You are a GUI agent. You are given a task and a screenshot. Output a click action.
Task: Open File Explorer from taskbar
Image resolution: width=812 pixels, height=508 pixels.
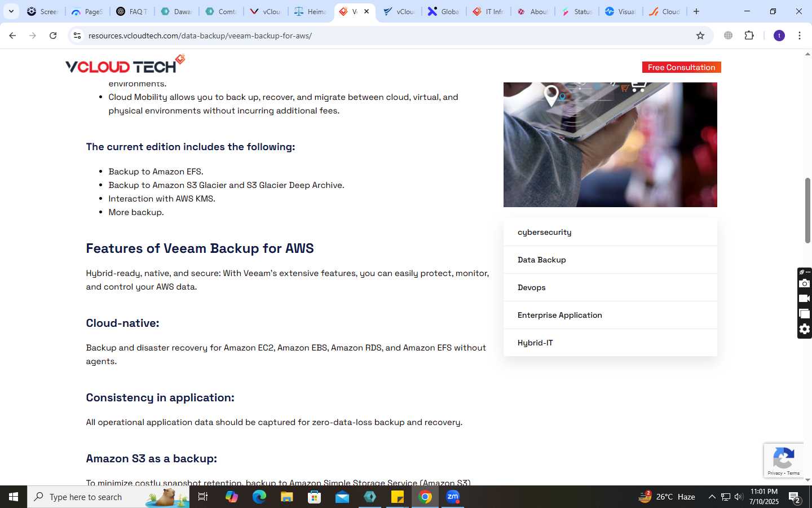click(286, 497)
